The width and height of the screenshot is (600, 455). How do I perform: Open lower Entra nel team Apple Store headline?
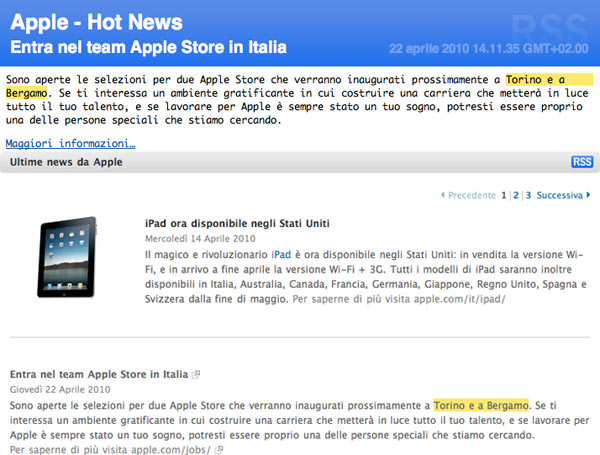click(99, 374)
